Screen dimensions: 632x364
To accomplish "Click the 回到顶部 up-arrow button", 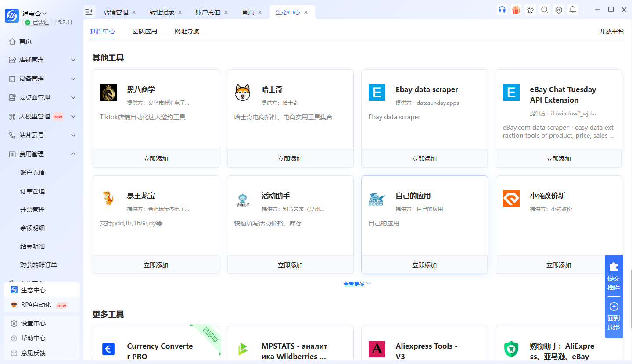I will 614,317.
